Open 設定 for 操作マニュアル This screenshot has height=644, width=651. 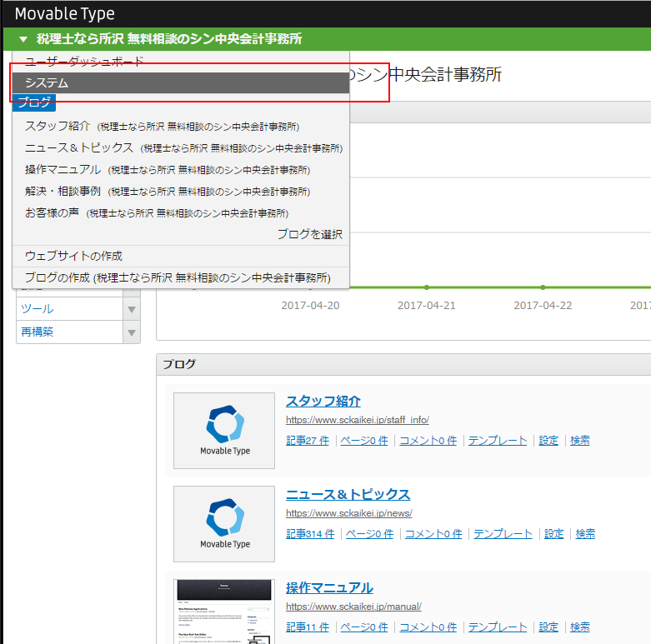tap(548, 627)
